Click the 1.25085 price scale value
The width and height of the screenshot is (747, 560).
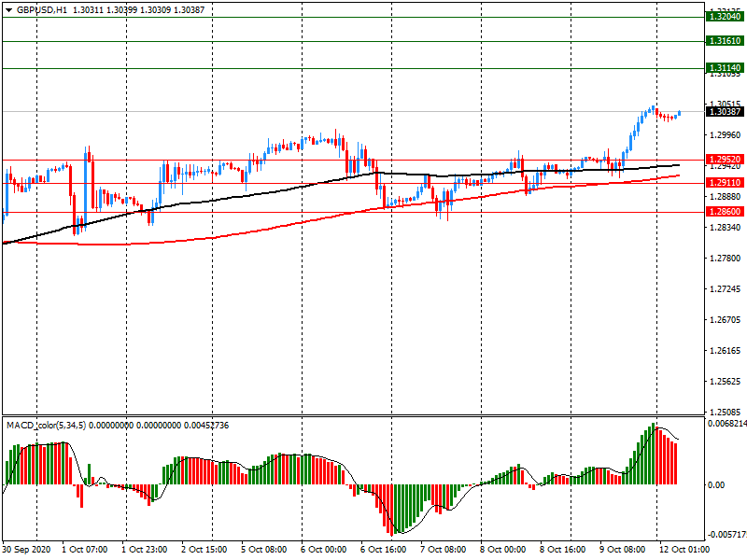pos(726,412)
